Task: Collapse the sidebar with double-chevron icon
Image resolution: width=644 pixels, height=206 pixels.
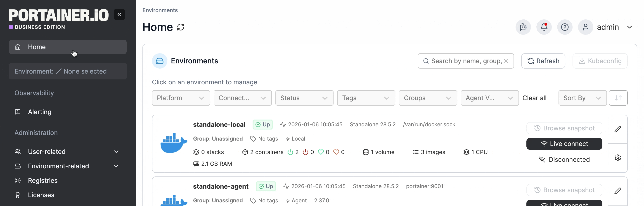Action: point(119,14)
